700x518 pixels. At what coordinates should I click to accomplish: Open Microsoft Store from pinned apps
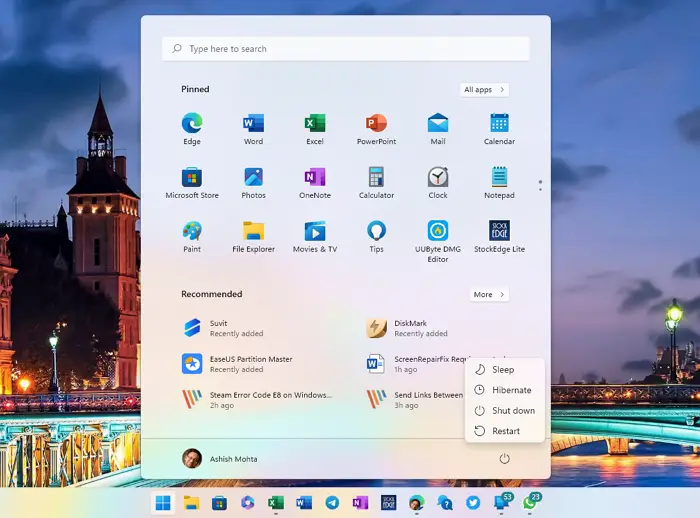192,183
